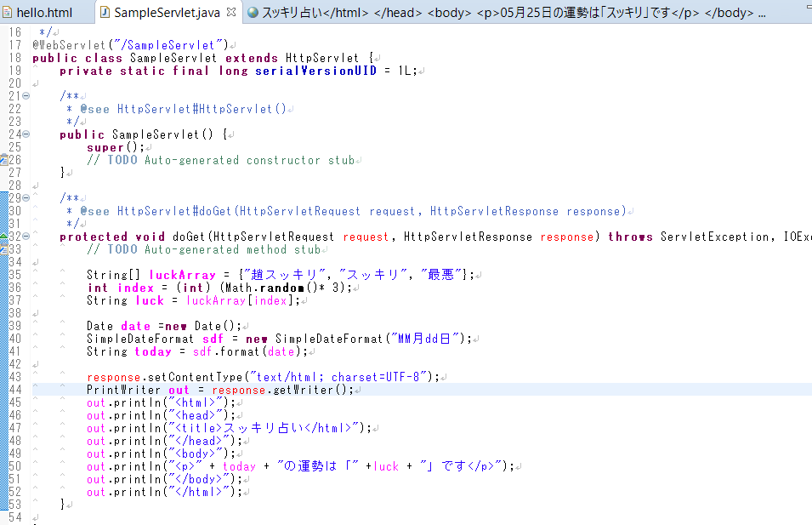Click ServletException in the doGet signature
The width and height of the screenshot is (812, 525).
pyautogui.click(x=714, y=237)
